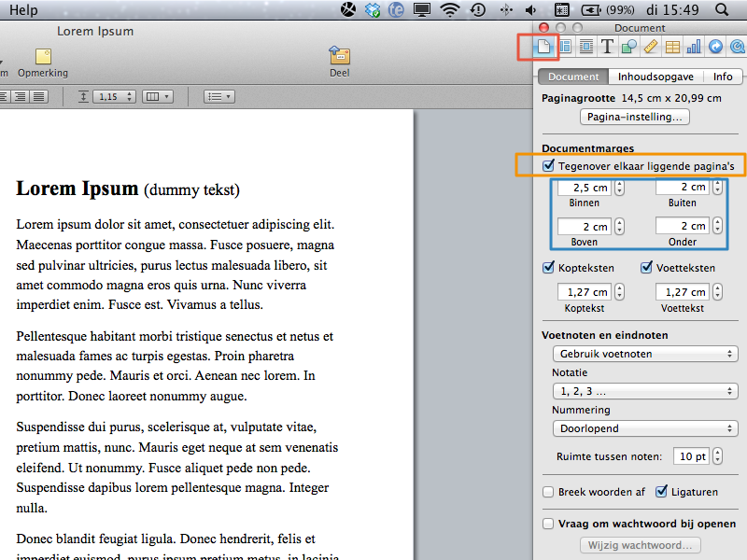The width and height of the screenshot is (747, 560).
Task: Click the Binnen margin stepper
Action: tap(619, 188)
